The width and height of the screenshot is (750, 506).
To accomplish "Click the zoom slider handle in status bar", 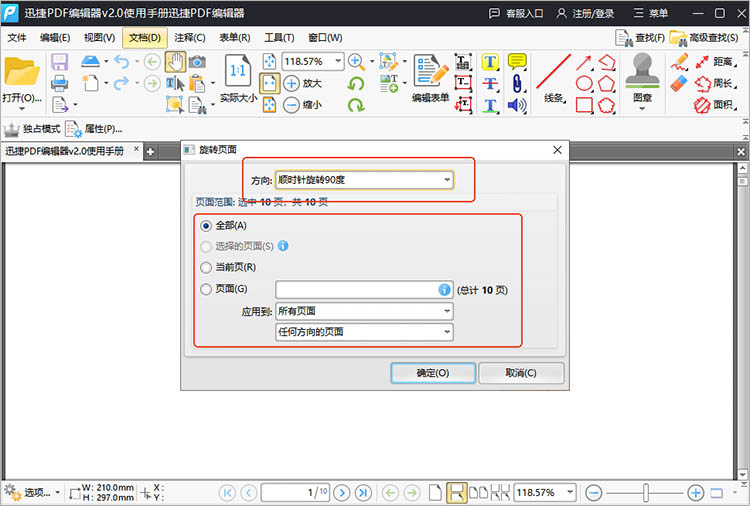I will click(x=646, y=492).
